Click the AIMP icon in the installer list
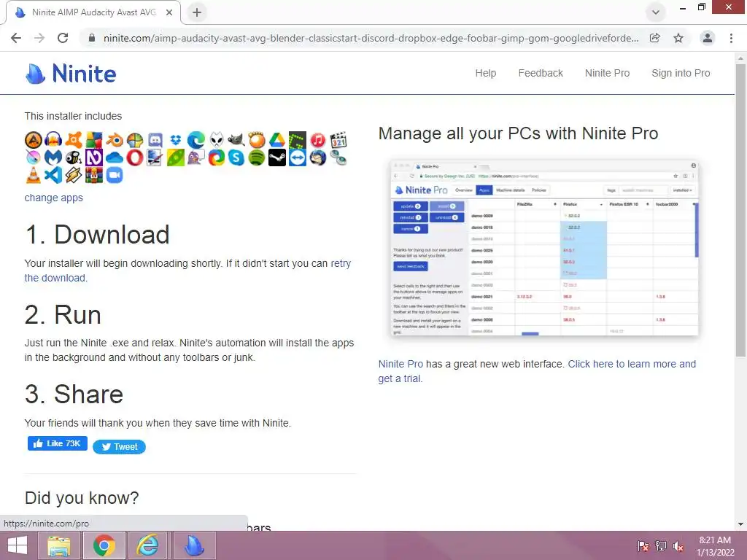The height and width of the screenshot is (560, 747). [34, 140]
